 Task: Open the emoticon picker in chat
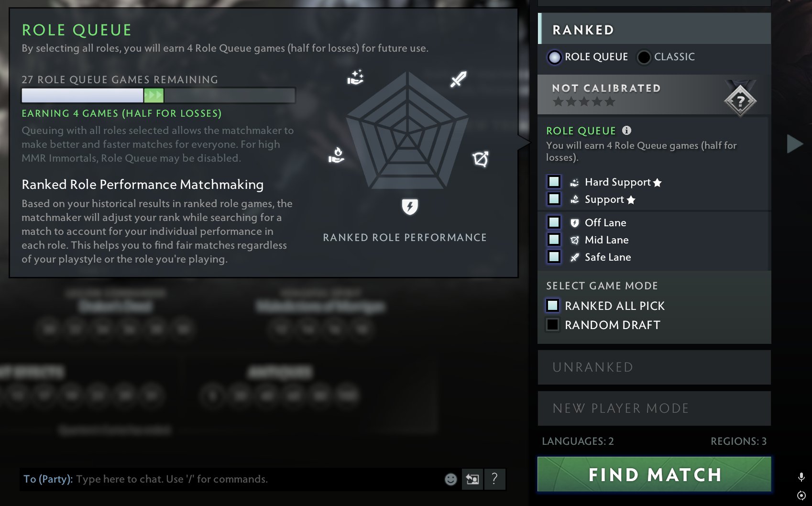click(x=450, y=479)
